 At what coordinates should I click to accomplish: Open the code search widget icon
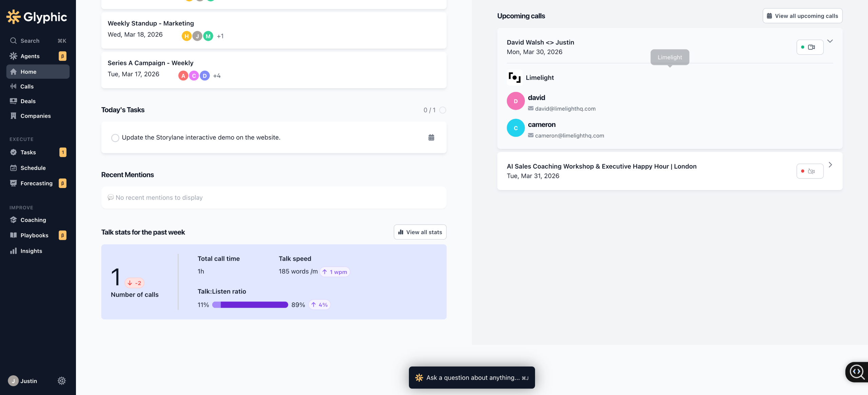pyautogui.click(x=857, y=372)
